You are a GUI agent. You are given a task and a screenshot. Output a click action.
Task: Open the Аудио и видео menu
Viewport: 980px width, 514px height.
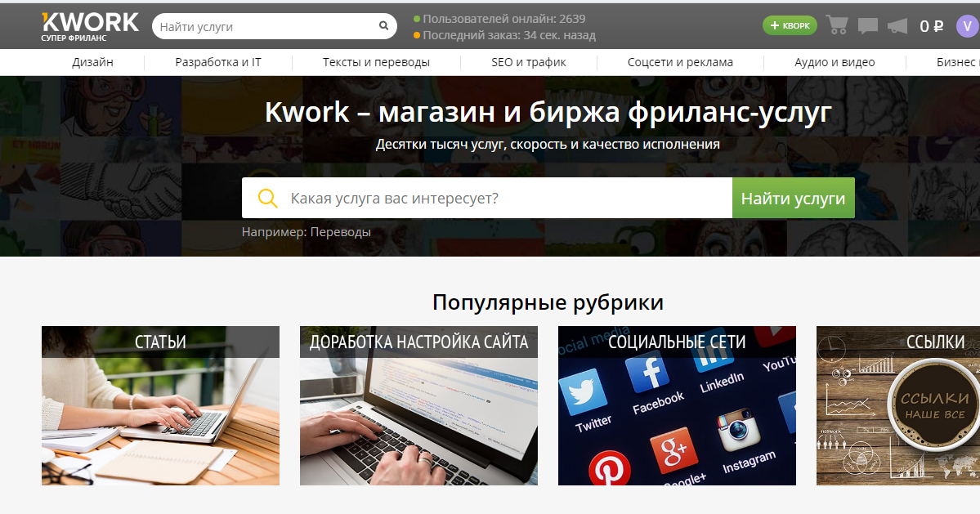click(834, 61)
